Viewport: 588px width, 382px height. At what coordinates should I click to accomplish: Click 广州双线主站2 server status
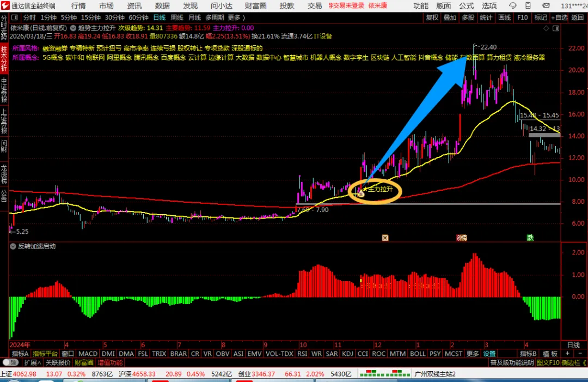point(436,374)
